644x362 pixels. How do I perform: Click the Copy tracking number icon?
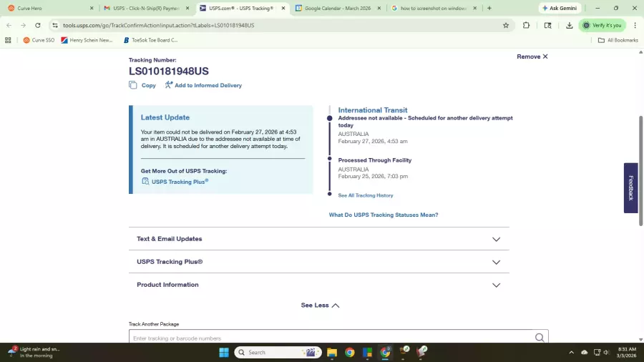click(x=133, y=85)
